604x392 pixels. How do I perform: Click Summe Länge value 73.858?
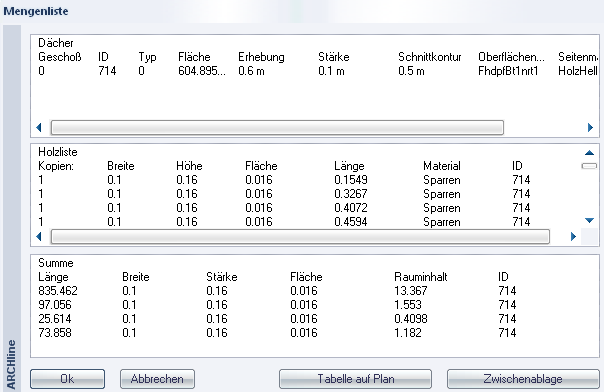pyautogui.click(x=55, y=333)
